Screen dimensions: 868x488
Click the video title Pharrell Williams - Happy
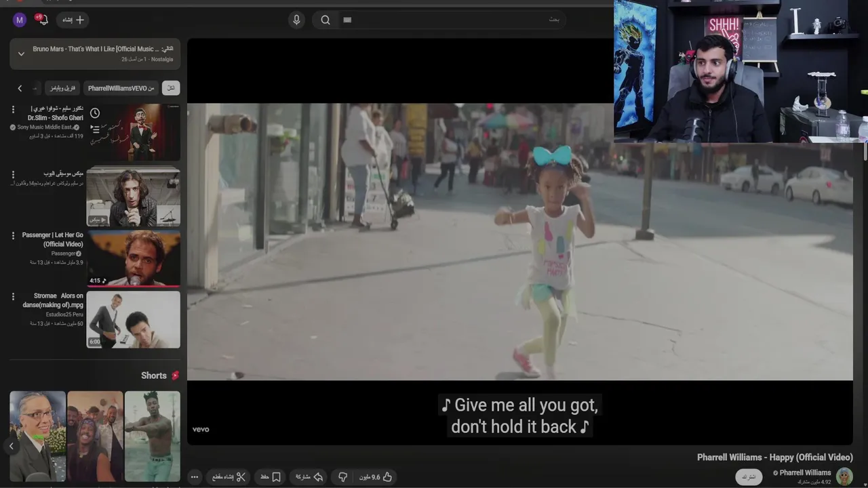point(775,457)
